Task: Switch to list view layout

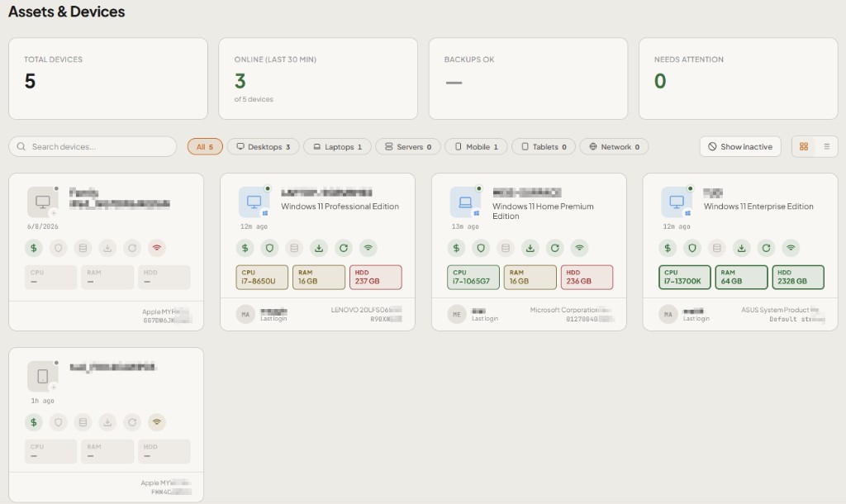Action: pyautogui.click(x=826, y=147)
